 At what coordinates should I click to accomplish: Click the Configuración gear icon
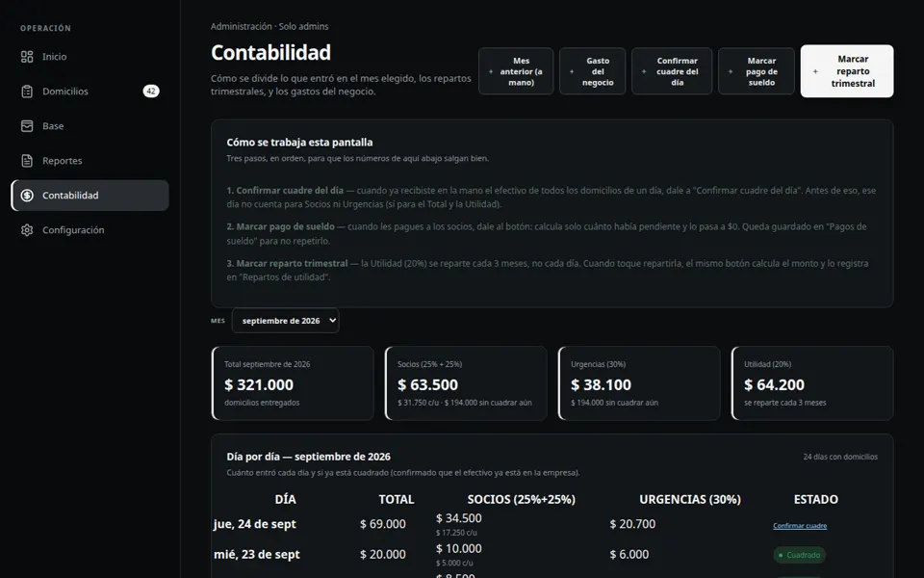(27, 230)
